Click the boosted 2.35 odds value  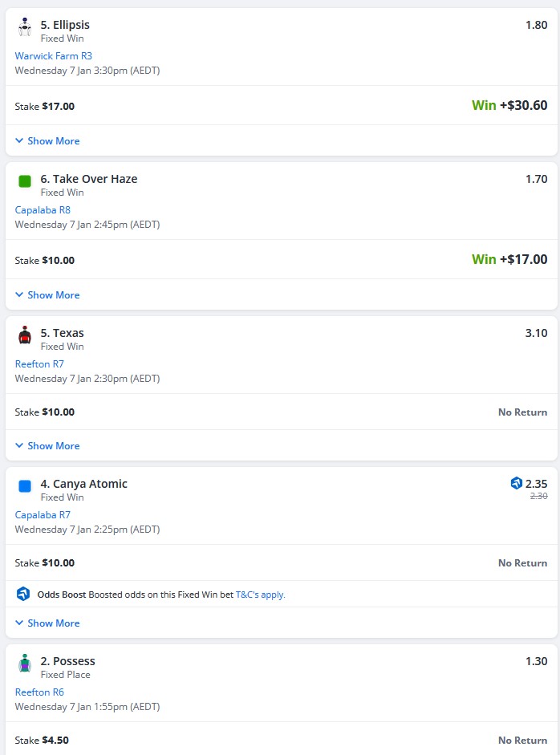[537, 484]
